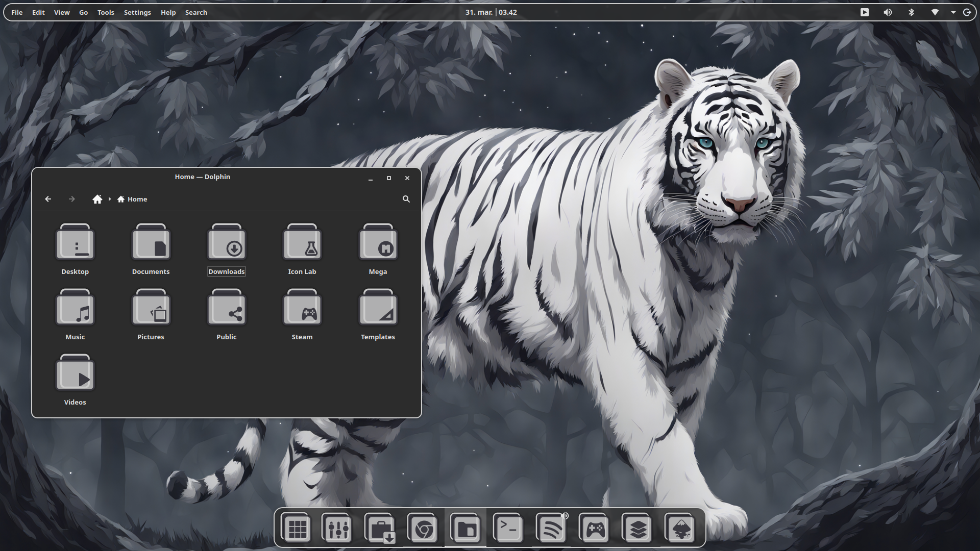Click the "Steam" folder name

[302, 337]
